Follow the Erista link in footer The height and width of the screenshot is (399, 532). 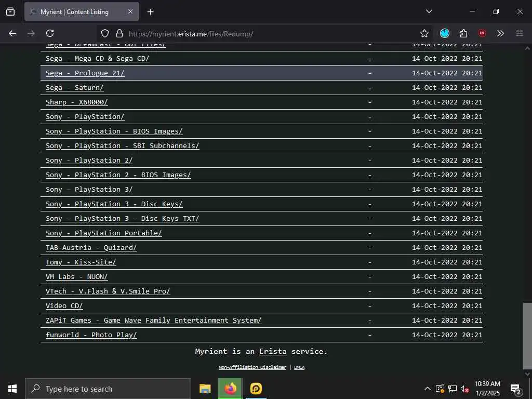(273, 352)
